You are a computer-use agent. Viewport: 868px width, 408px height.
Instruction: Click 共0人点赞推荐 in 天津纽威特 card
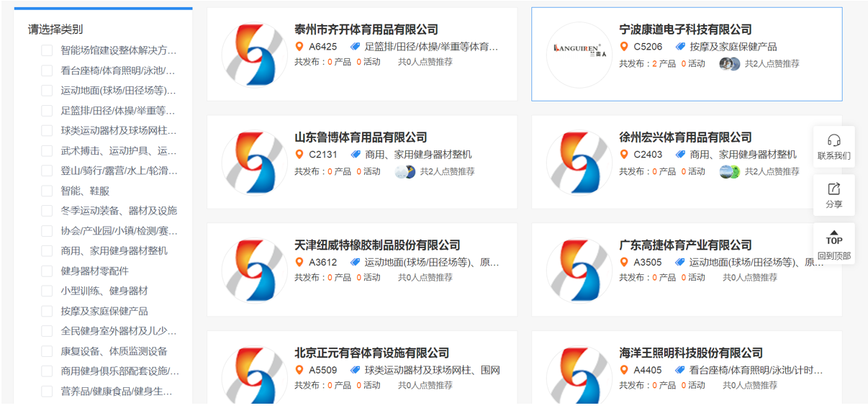(x=425, y=278)
